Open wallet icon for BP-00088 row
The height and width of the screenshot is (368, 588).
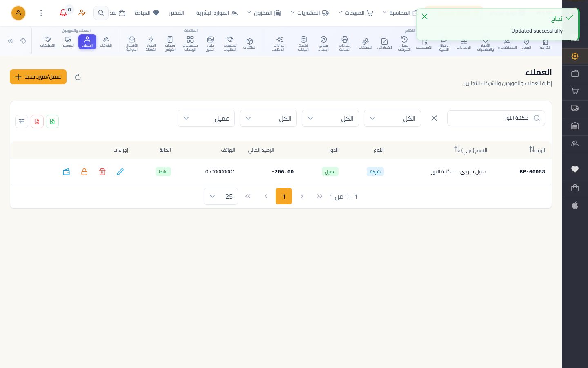66,172
